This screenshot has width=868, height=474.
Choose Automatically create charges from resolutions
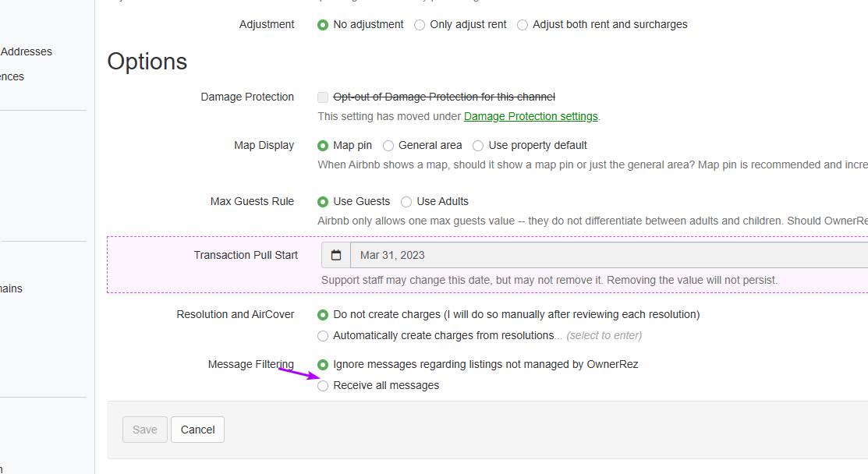click(323, 336)
